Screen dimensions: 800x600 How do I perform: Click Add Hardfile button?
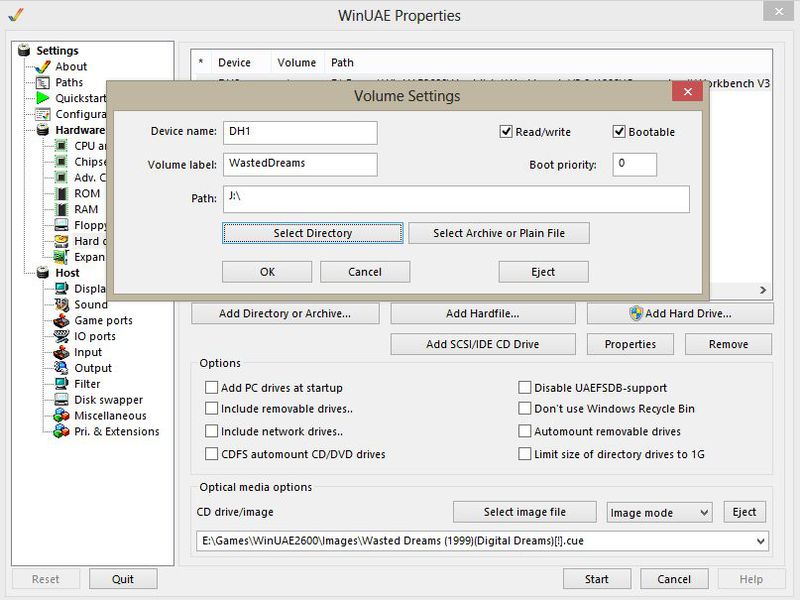pos(483,313)
